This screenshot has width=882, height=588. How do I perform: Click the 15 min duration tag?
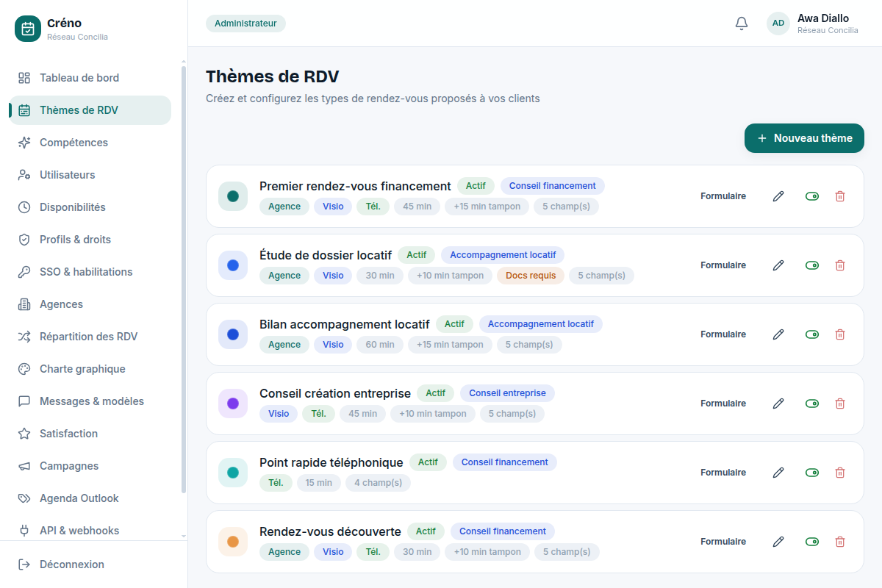[x=319, y=483]
